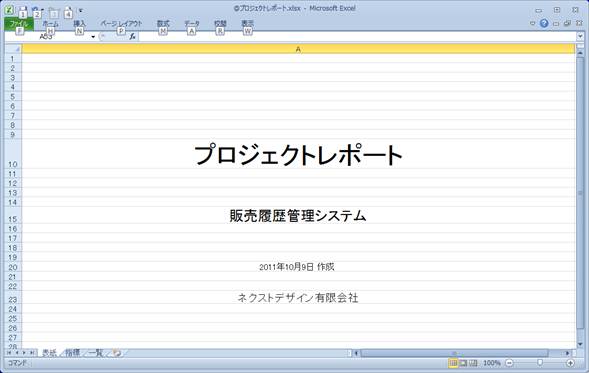
Task: Select column A header
Action: (298, 49)
